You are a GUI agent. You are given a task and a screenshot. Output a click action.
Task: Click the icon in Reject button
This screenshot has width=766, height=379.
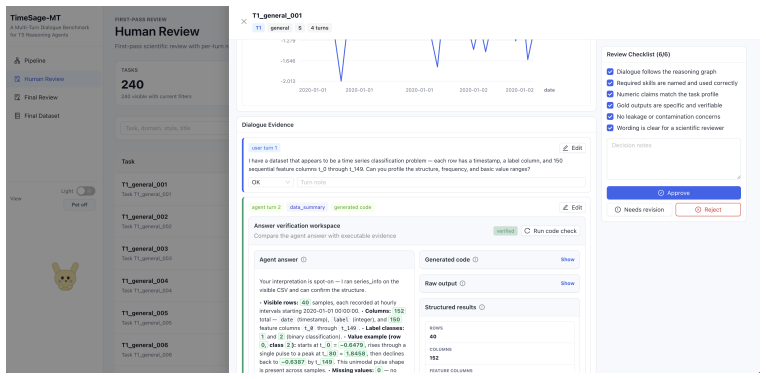(698, 210)
